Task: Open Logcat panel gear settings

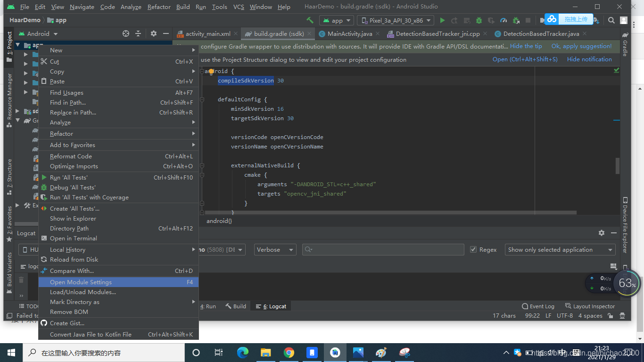Action: [602, 233]
